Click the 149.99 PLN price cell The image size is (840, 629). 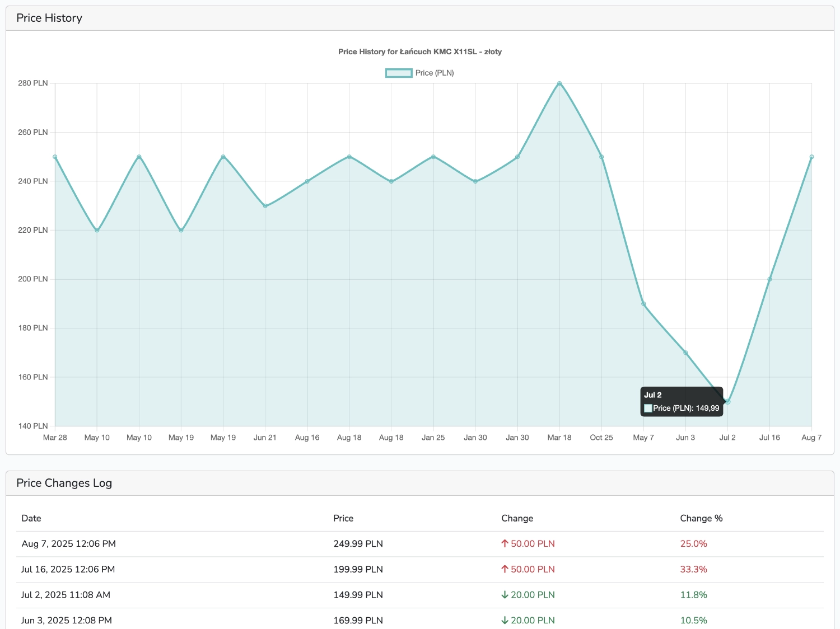click(358, 595)
